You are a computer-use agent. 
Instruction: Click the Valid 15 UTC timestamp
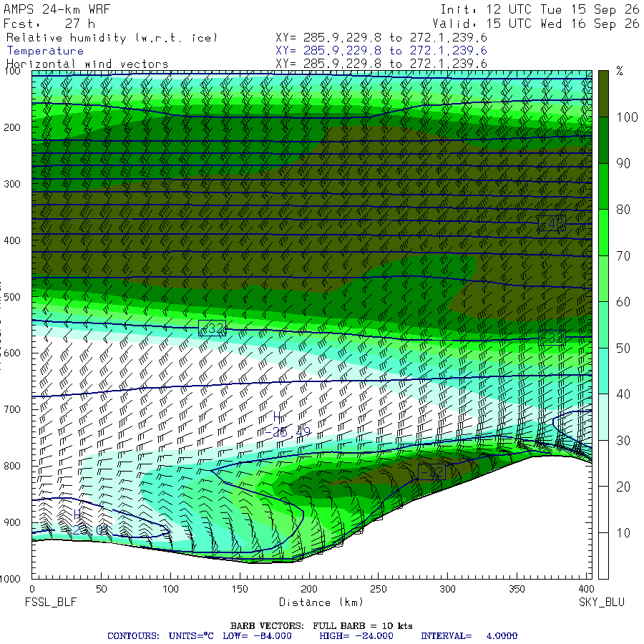pos(535,24)
